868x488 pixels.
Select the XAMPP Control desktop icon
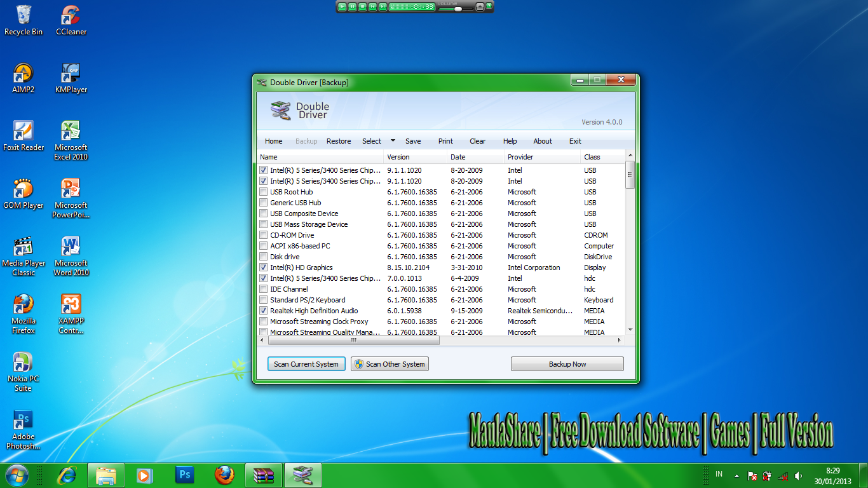click(71, 314)
